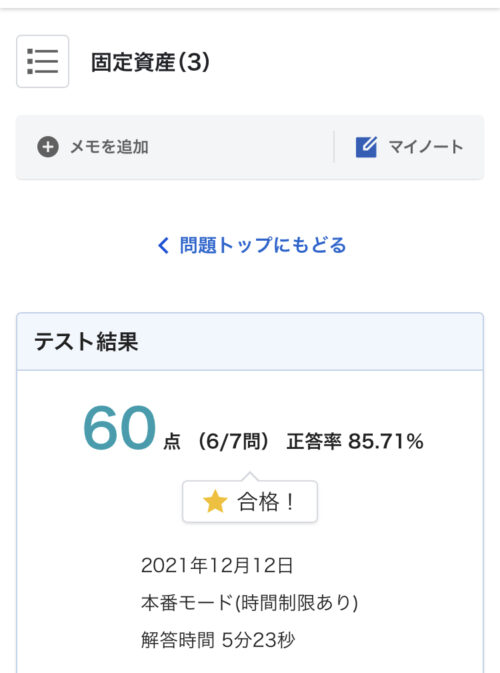Click the 正答率 85.71% text
The width and height of the screenshot is (500, 673).
point(355,441)
